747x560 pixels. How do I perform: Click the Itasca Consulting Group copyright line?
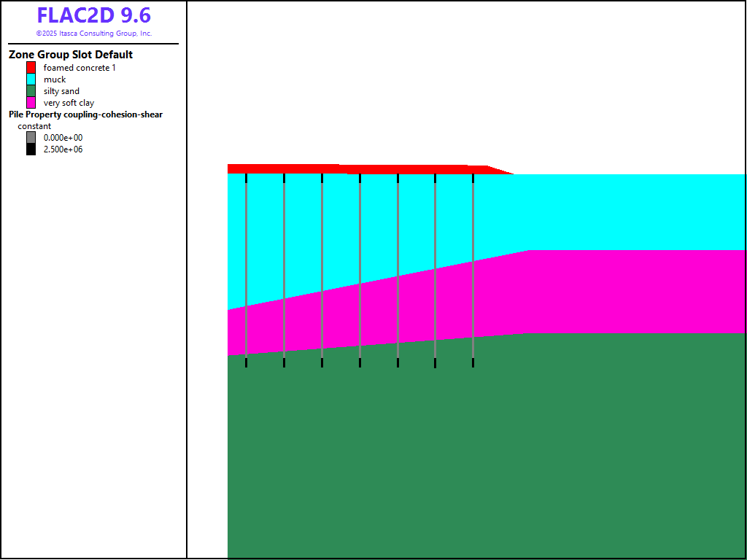pyautogui.click(x=93, y=34)
